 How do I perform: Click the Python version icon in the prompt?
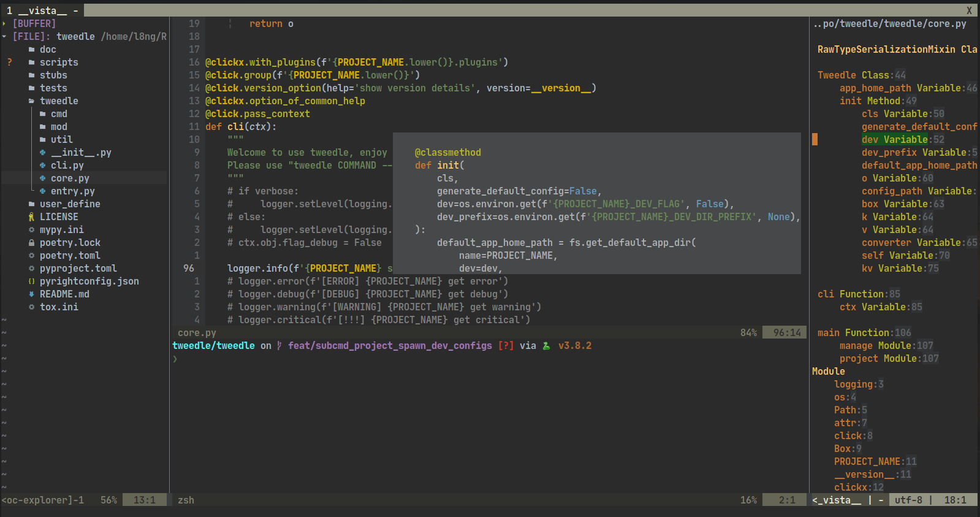(x=546, y=346)
